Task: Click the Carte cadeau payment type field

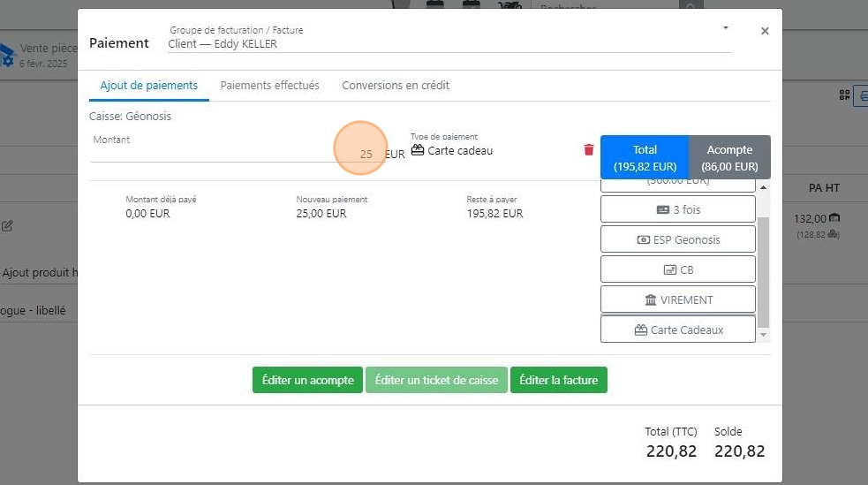Action: pos(452,150)
